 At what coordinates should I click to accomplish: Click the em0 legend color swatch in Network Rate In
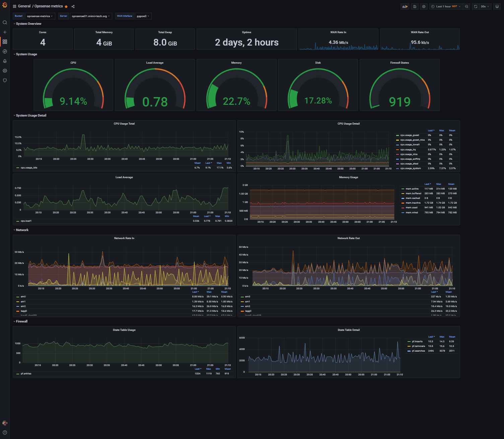coord(18,297)
